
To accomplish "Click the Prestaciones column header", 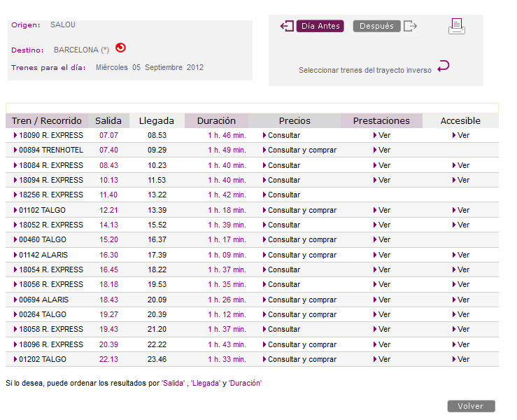I will (381, 121).
